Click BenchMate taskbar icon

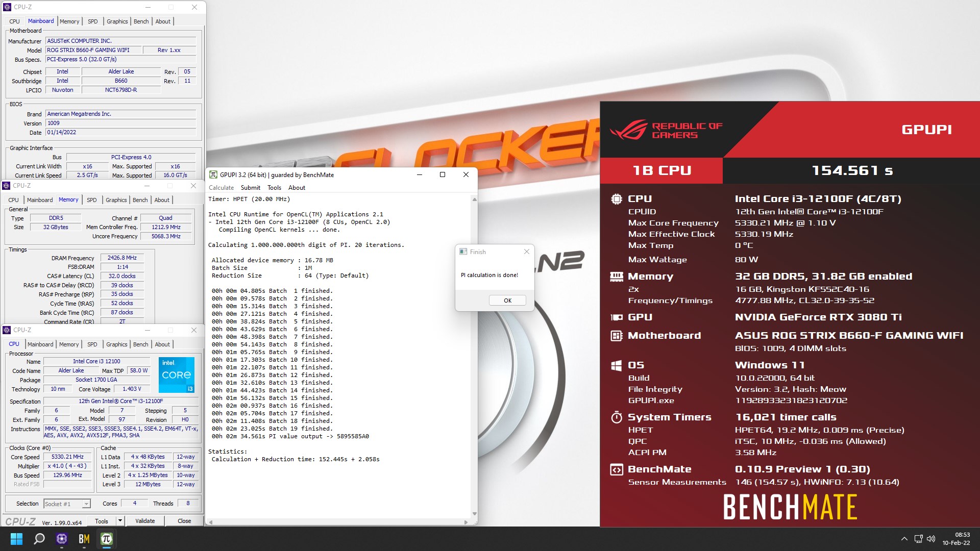84,539
